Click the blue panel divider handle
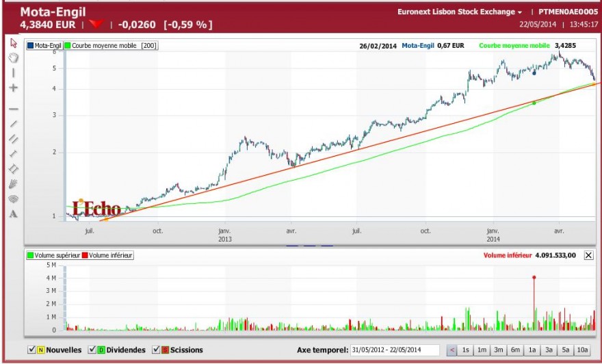Screen dimensions: 602x364 (309, 246)
